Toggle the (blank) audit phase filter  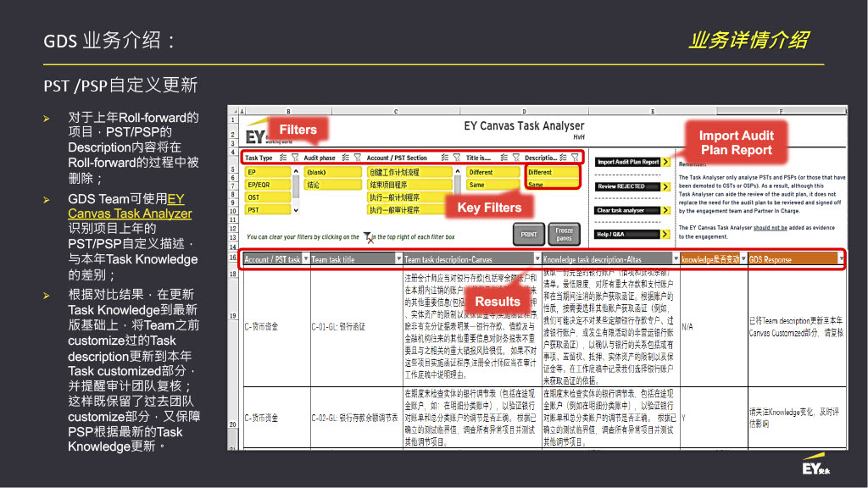[332, 172]
